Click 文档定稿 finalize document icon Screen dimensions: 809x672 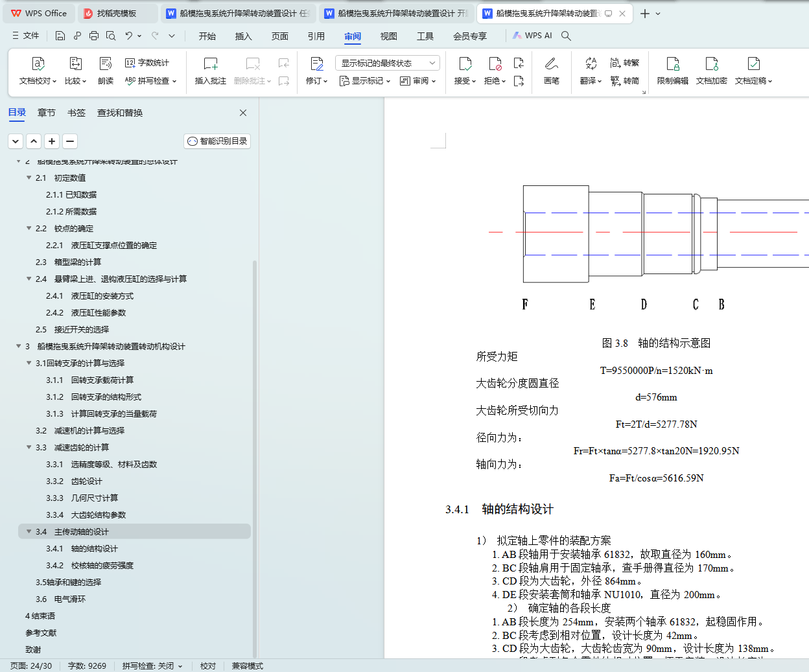click(753, 64)
